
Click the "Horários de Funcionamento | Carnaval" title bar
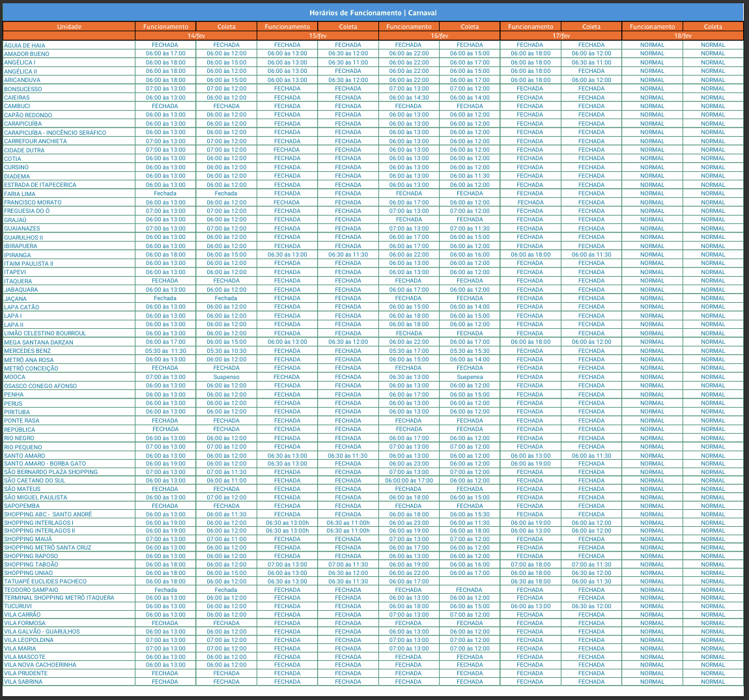[374, 12]
